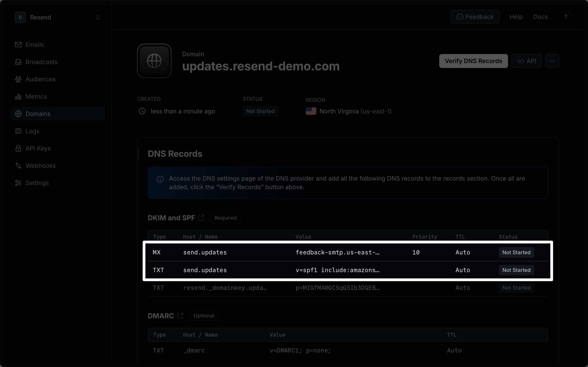The height and width of the screenshot is (367, 588).
Task: Click the info icon in DNS notice
Action: pyautogui.click(x=160, y=179)
